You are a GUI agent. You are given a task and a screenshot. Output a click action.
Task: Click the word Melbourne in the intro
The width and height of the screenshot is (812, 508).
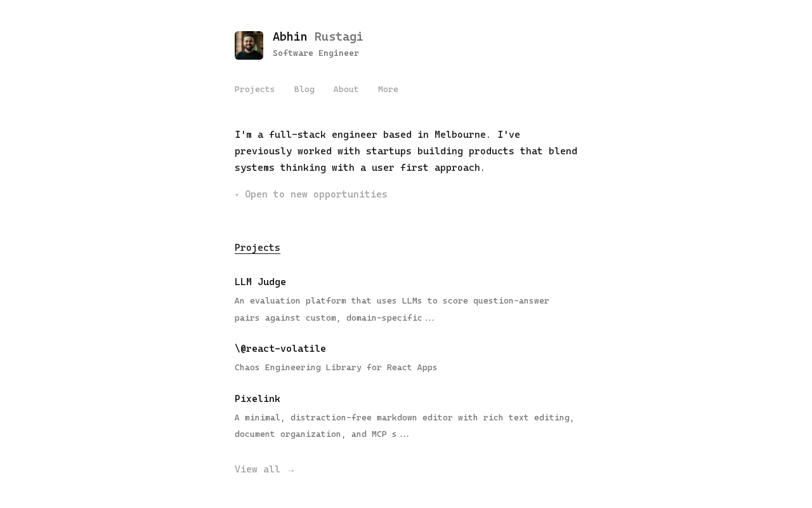(x=460, y=135)
